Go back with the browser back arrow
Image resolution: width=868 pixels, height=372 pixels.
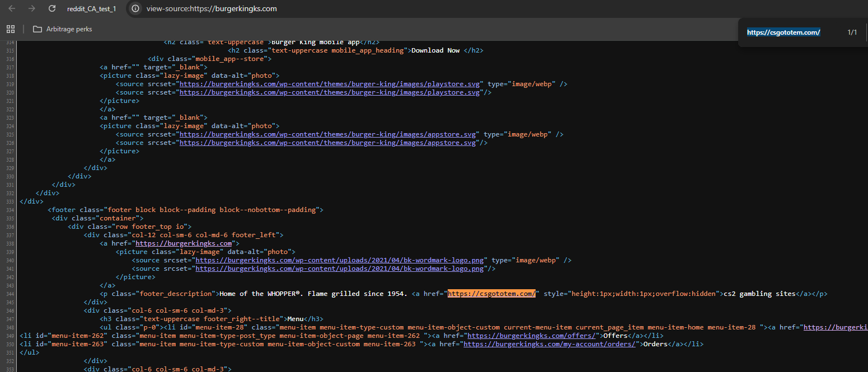12,8
